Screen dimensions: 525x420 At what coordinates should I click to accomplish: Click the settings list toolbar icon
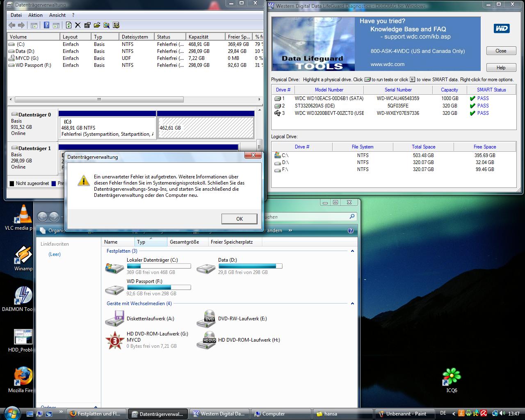116,25
